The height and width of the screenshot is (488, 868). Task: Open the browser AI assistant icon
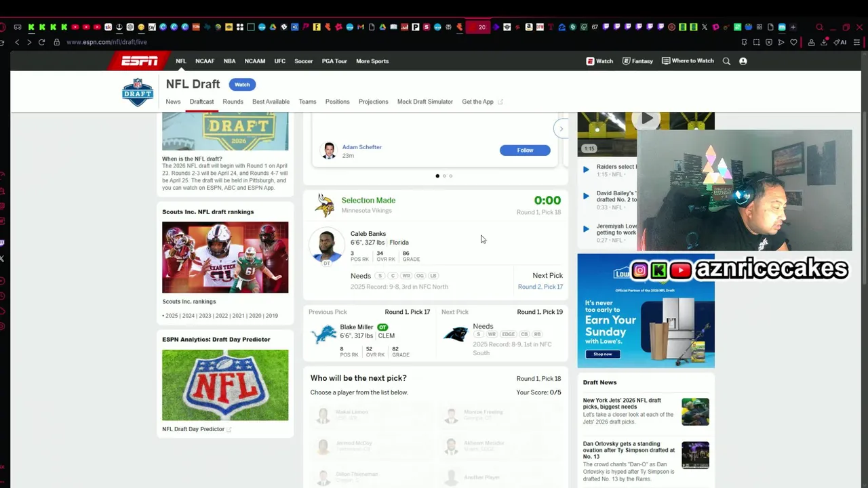[840, 42]
